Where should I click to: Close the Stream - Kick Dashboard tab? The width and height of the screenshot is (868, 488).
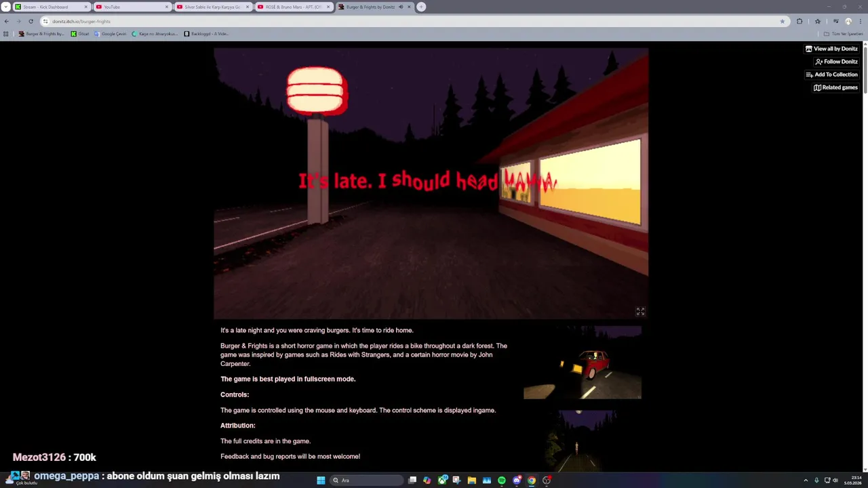86,7
